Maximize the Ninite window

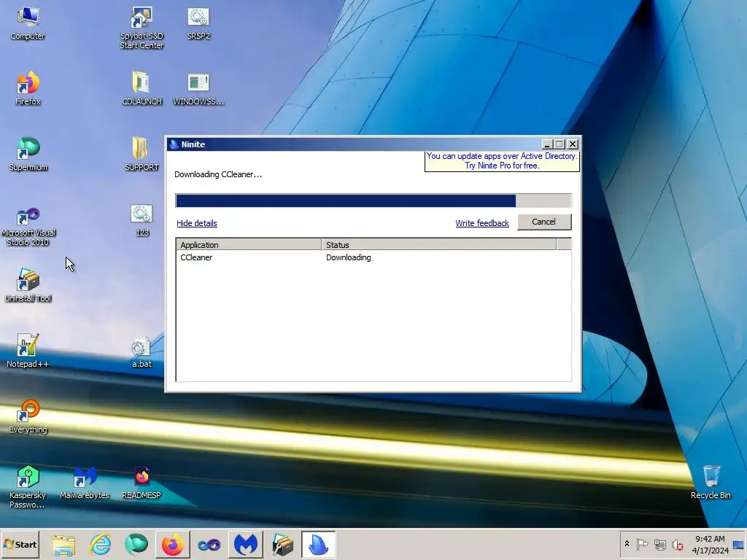560,144
